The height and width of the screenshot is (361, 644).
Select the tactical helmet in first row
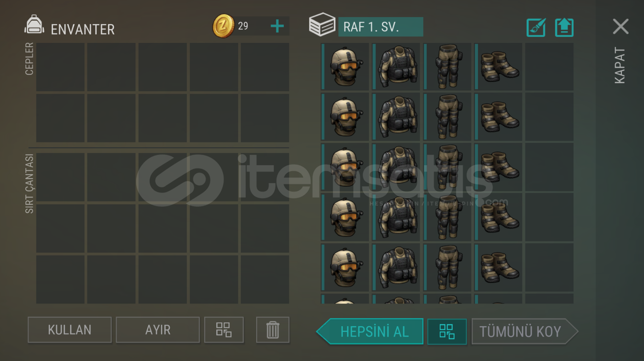345,67
